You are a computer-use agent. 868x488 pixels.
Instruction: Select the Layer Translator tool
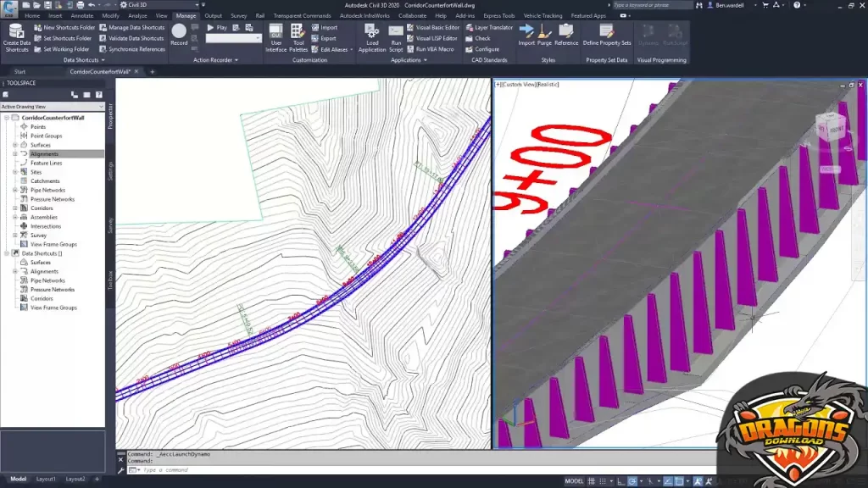point(492,27)
